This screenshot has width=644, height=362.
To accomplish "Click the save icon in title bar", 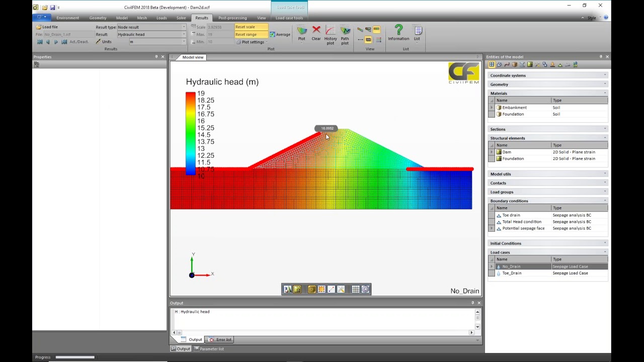I will 52,8.
